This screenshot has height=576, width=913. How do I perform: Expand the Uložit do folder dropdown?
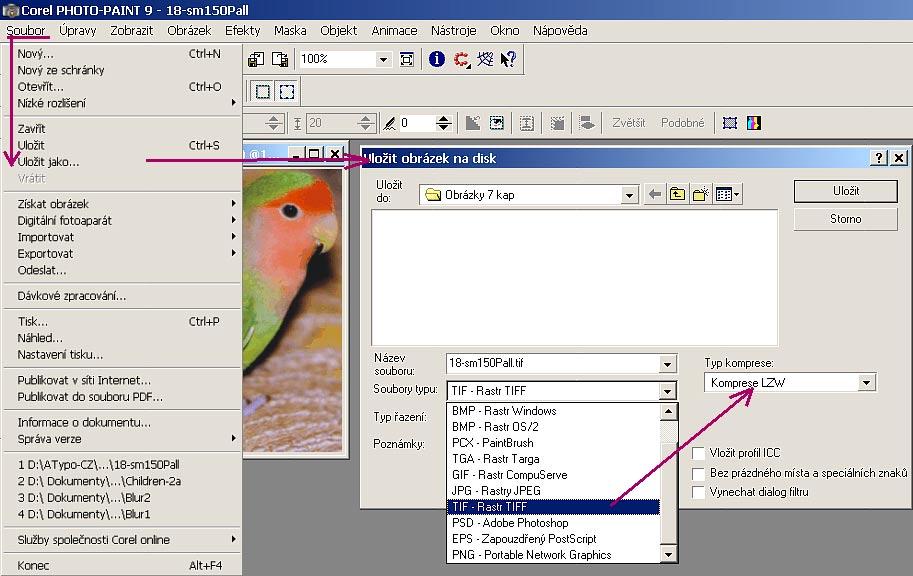(x=629, y=195)
